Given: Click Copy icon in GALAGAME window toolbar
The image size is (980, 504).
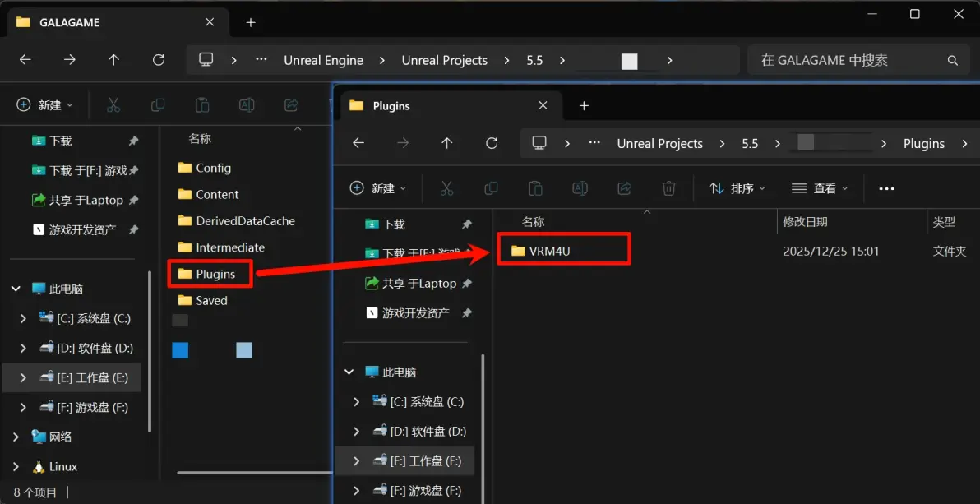Looking at the screenshot, I should click(x=158, y=105).
